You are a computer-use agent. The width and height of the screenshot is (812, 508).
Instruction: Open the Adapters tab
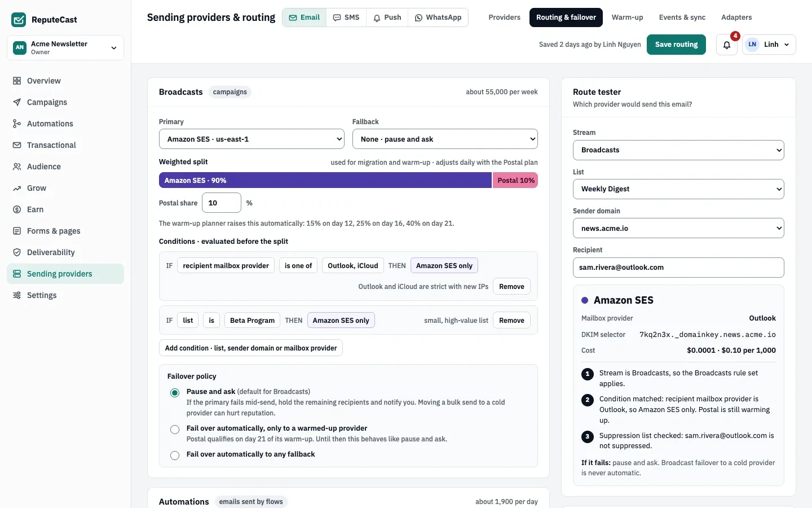(736, 17)
